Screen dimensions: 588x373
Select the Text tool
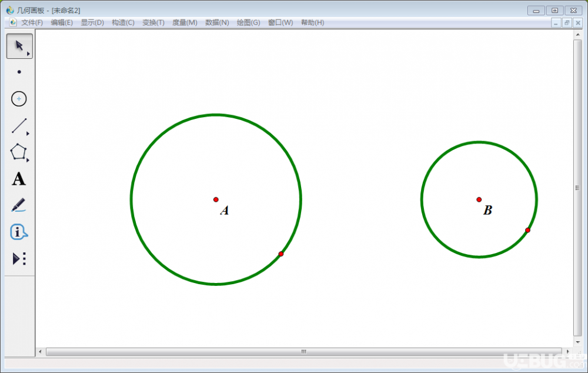click(x=19, y=179)
